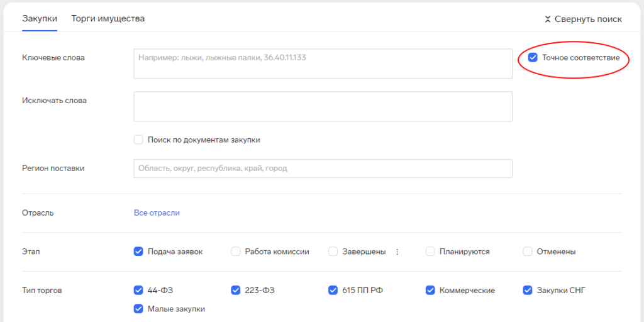644x322 pixels.
Task: Click the Ключевые слова input field
Action: [x=323, y=64]
